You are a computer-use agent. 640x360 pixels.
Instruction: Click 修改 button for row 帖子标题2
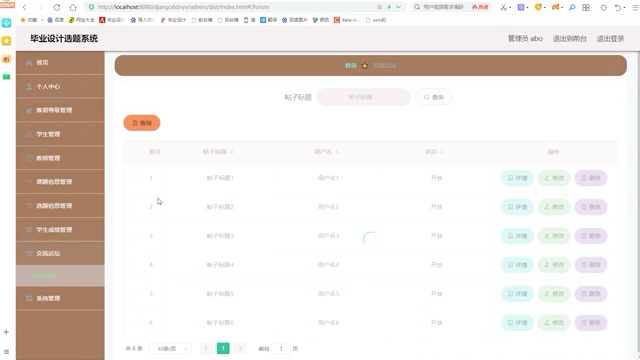click(x=554, y=207)
